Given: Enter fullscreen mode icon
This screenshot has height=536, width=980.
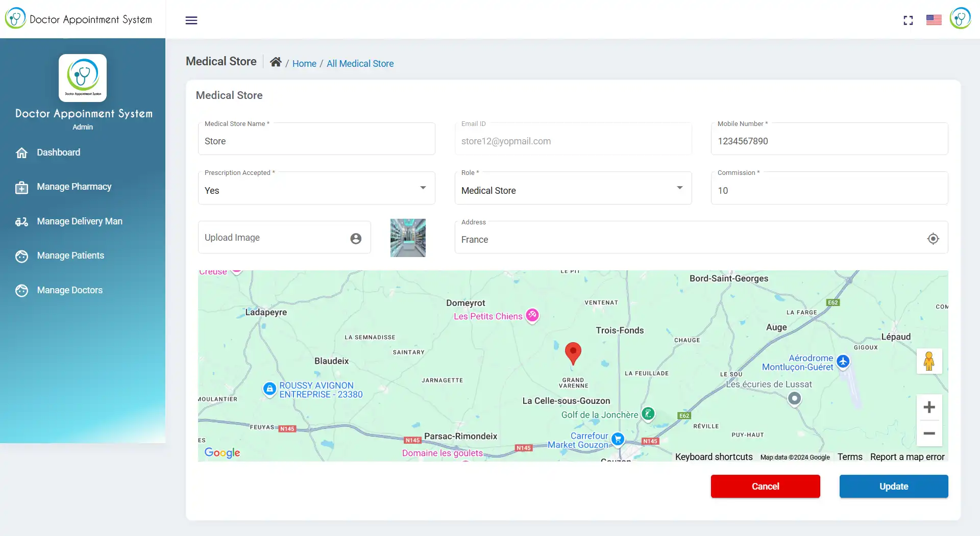Looking at the screenshot, I should point(908,20).
